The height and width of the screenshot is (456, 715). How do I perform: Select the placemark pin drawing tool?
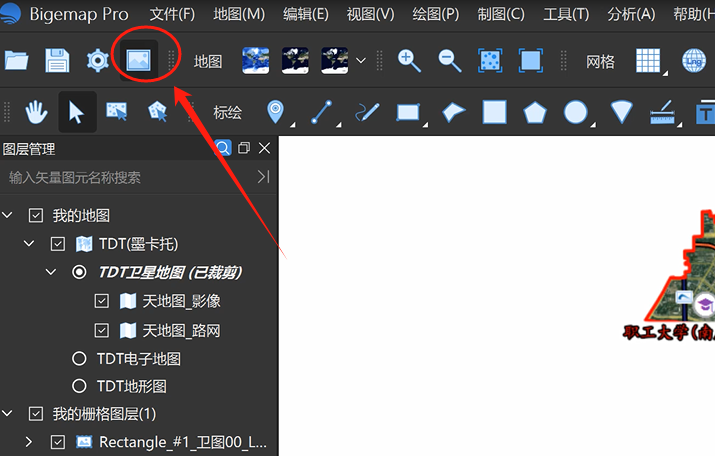[x=275, y=112]
